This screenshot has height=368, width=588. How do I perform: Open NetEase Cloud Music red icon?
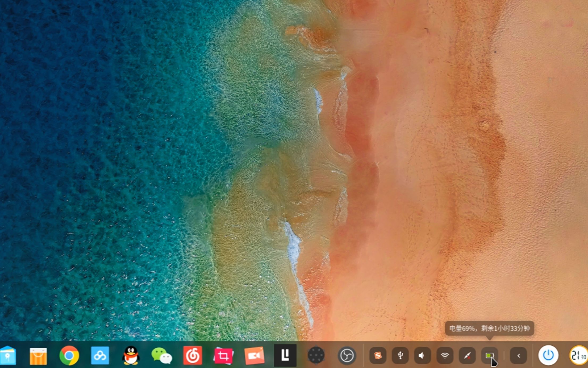pos(193,355)
